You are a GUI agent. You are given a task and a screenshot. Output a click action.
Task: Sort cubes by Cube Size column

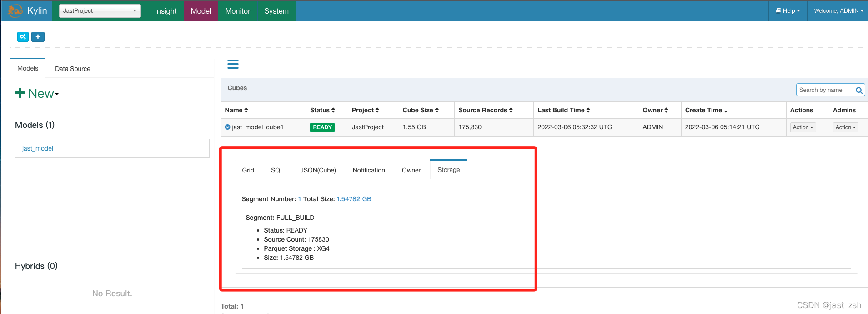click(x=421, y=110)
